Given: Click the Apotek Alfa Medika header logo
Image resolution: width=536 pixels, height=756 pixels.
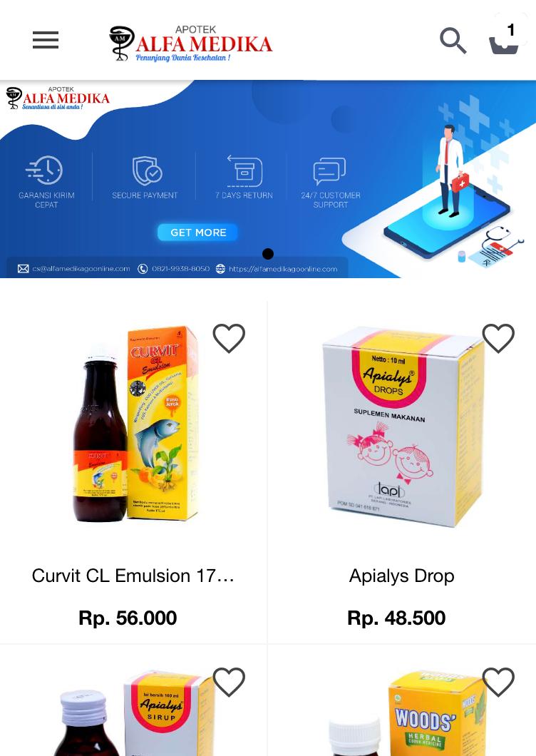Looking at the screenshot, I should click(x=191, y=44).
